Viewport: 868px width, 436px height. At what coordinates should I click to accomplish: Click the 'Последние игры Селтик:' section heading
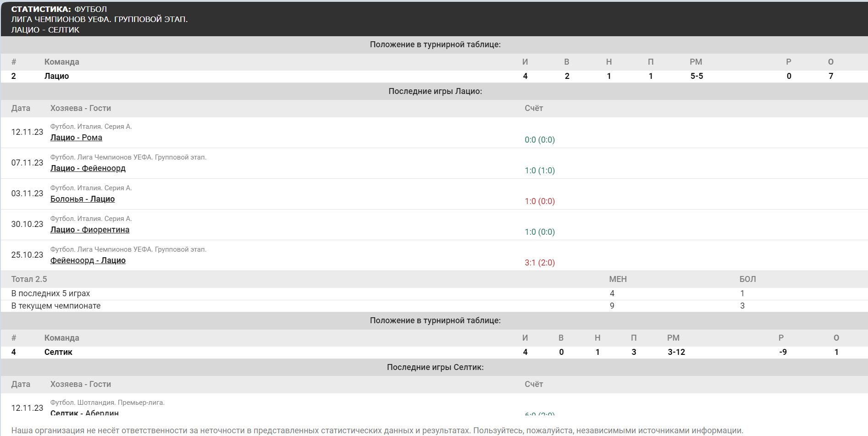(x=435, y=367)
